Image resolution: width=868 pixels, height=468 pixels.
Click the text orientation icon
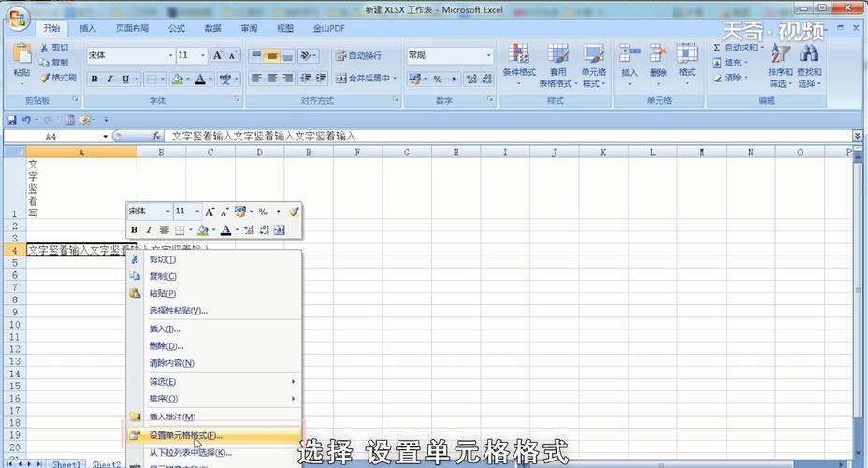(x=307, y=55)
